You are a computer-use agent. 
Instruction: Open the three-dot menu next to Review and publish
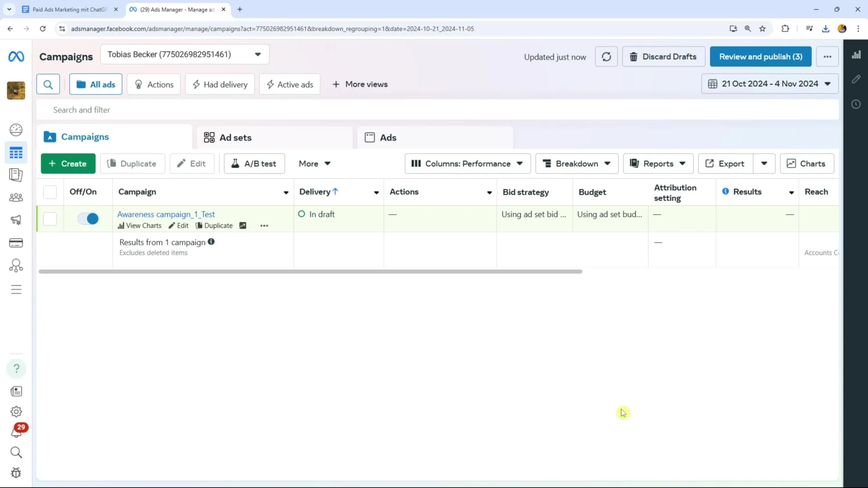pos(827,56)
